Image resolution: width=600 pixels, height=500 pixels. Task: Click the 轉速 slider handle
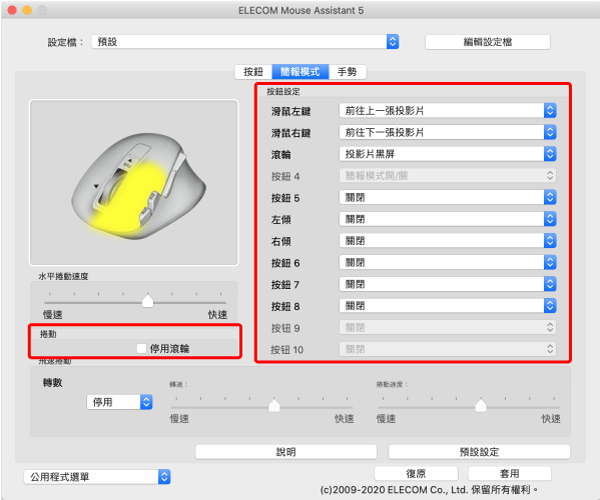click(x=274, y=405)
